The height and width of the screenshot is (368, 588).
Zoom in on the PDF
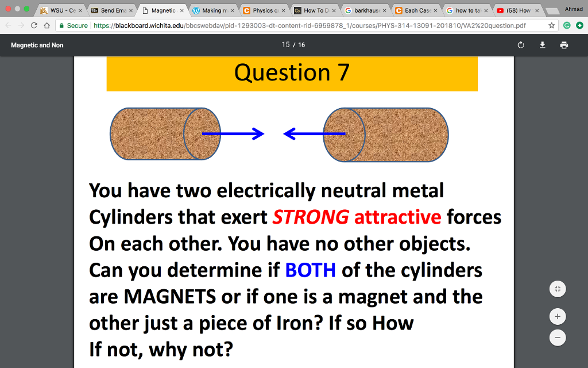(x=557, y=316)
